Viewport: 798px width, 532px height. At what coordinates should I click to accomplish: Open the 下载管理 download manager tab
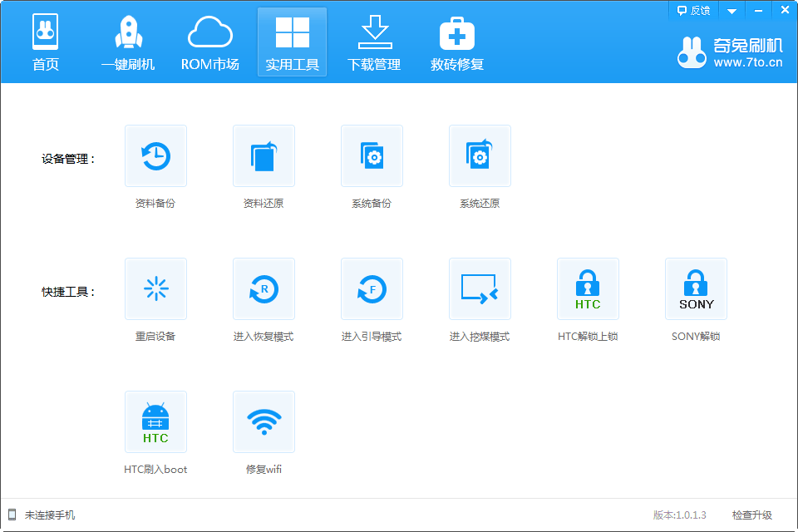pyautogui.click(x=374, y=43)
